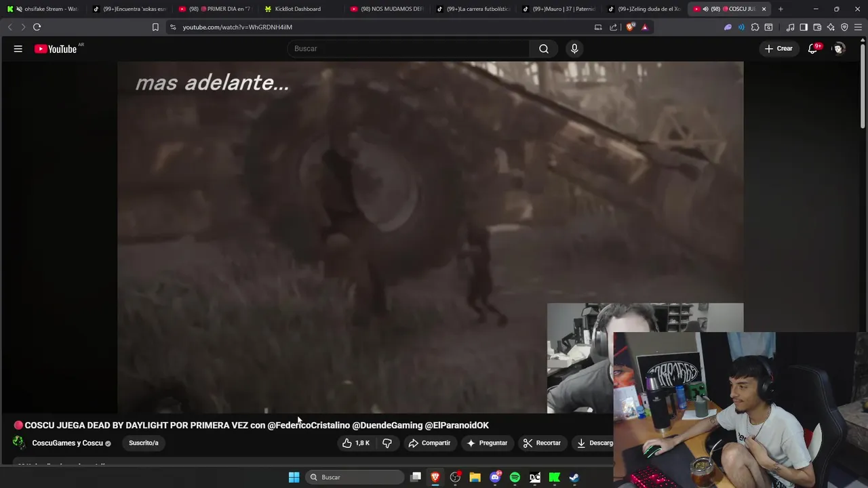
Task: Go forward with the browser forward arrow
Action: point(22,27)
